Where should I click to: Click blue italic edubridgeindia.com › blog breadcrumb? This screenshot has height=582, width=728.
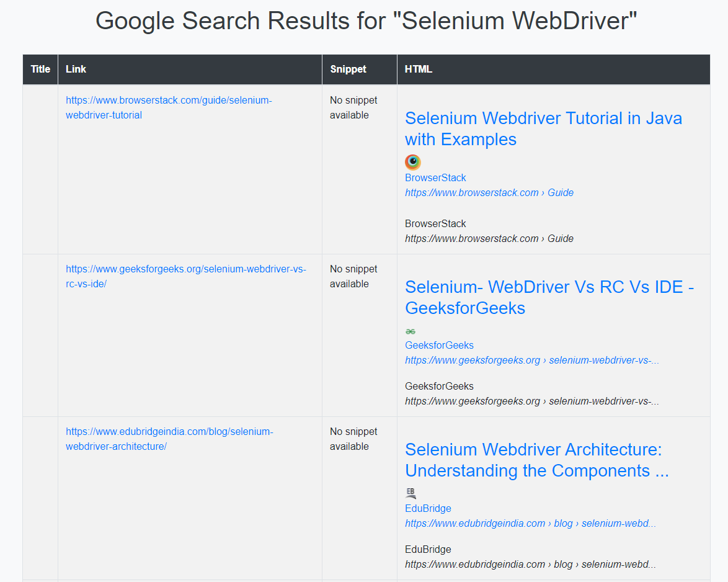point(530,524)
